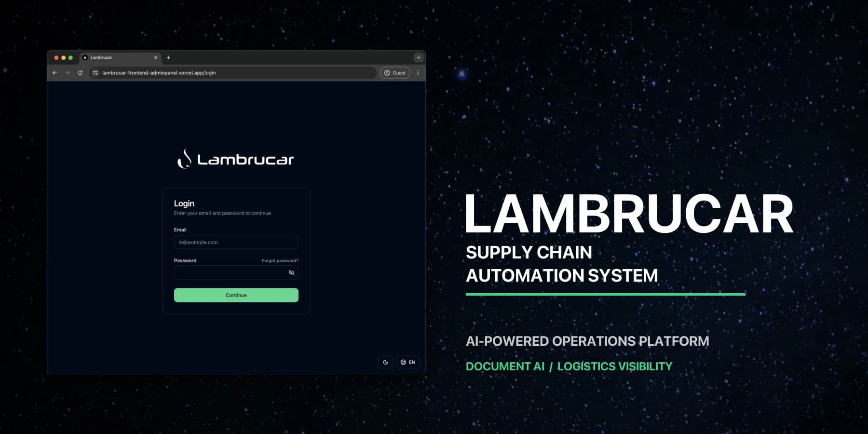Click the green Continue button

point(236,295)
